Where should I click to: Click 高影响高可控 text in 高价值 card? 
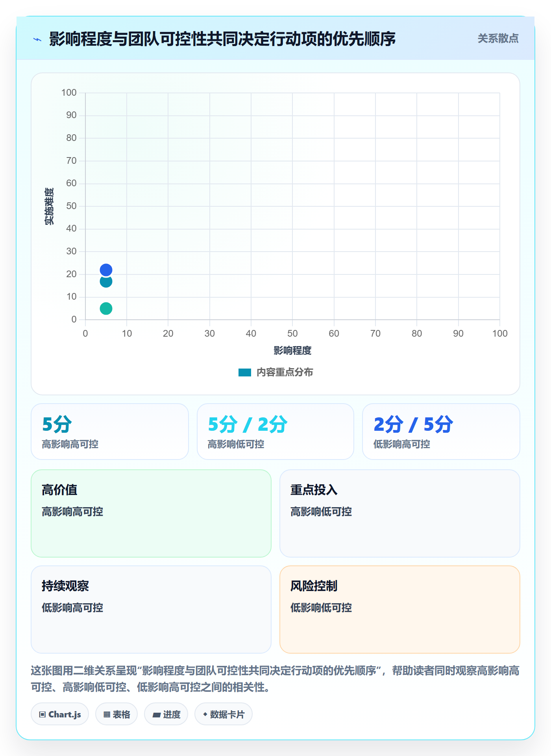(72, 511)
